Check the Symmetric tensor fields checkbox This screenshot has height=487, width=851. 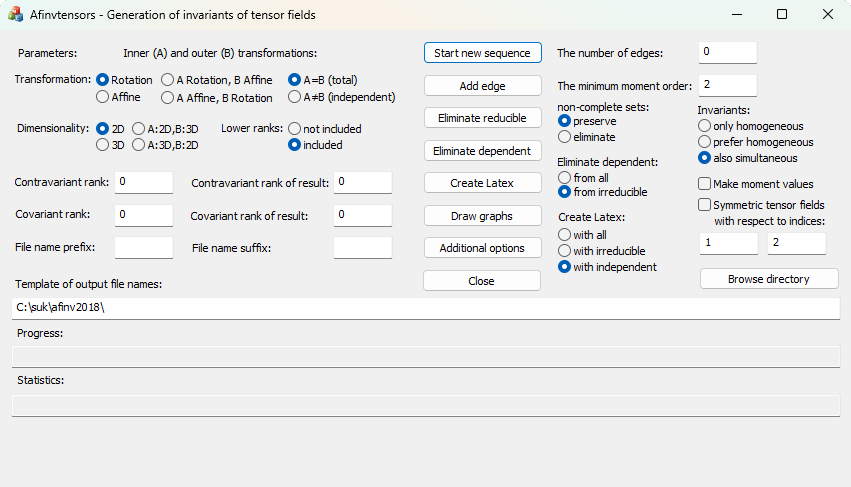705,205
